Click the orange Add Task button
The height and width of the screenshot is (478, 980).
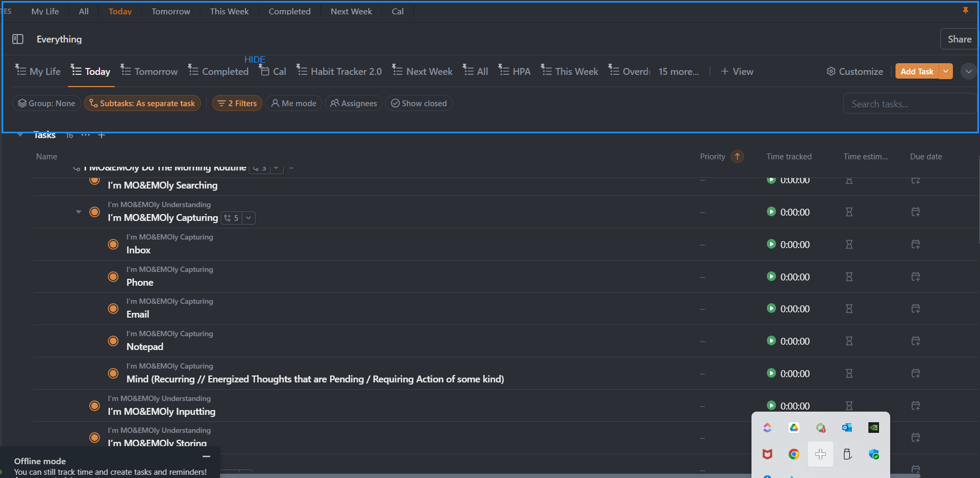917,71
